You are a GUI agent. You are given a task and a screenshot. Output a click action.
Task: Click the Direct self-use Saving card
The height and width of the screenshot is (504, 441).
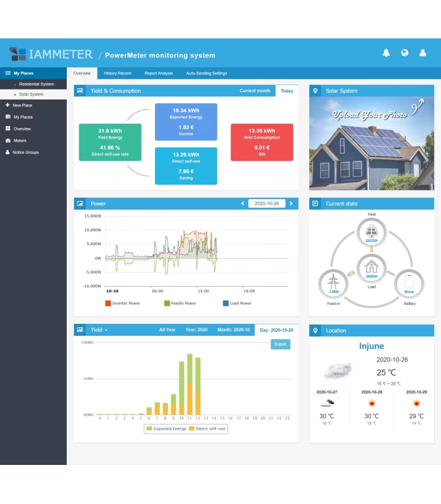pyautogui.click(x=186, y=166)
